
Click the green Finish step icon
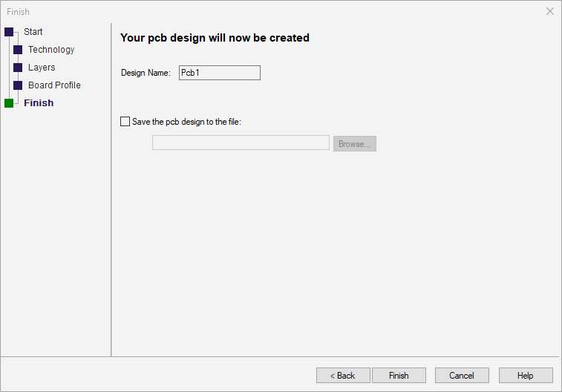[9, 103]
